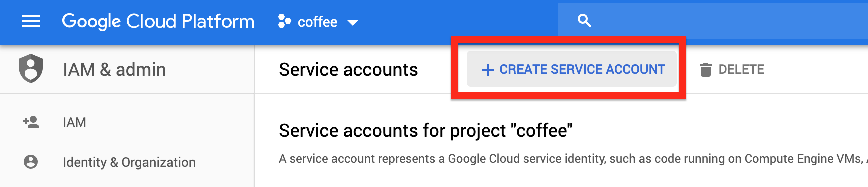Viewport: 868px width, 187px height.
Task: Click Create Service Account button
Action: (x=572, y=69)
